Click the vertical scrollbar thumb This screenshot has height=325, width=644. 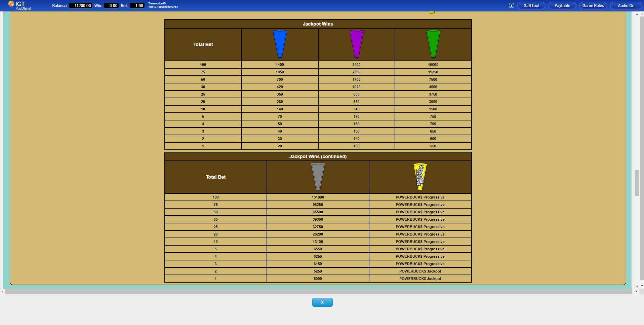[x=637, y=183]
